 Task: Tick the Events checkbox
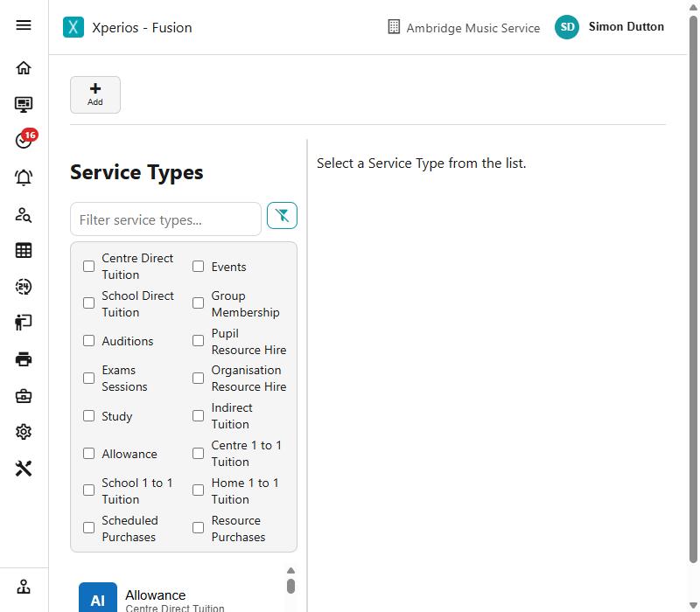coord(199,267)
